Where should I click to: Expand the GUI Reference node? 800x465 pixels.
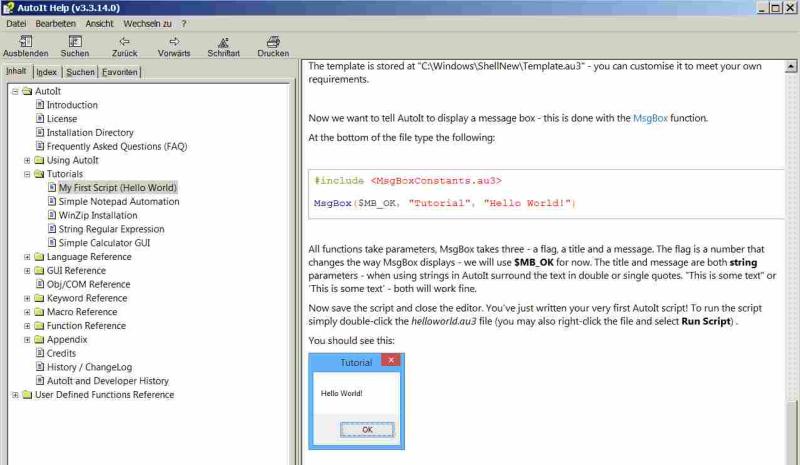pos(27,271)
